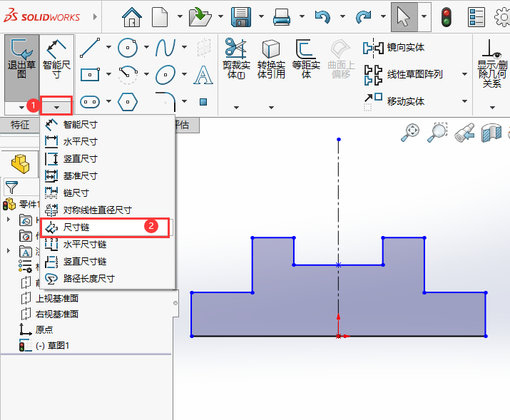Click Linear Sketch Pattern (线性草图阵列) button
The image size is (510, 420).
pos(403,74)
